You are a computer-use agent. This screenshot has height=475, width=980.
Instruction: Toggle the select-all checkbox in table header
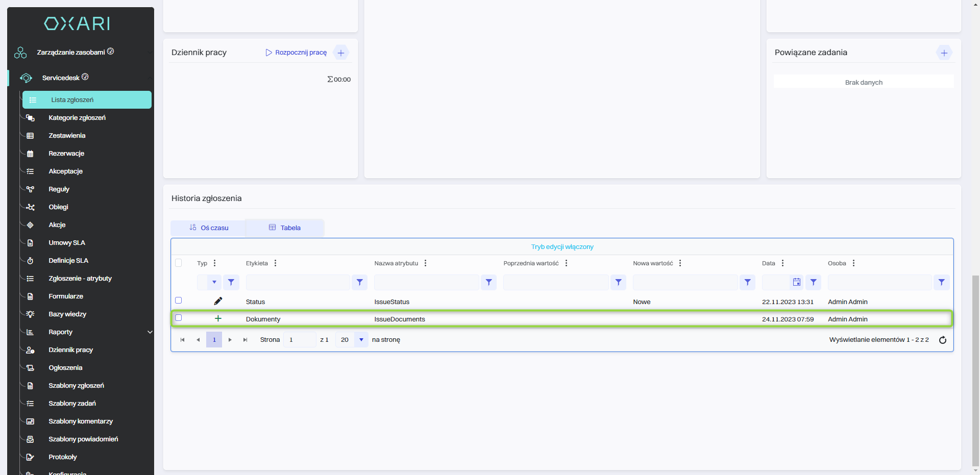click(179, 263)
